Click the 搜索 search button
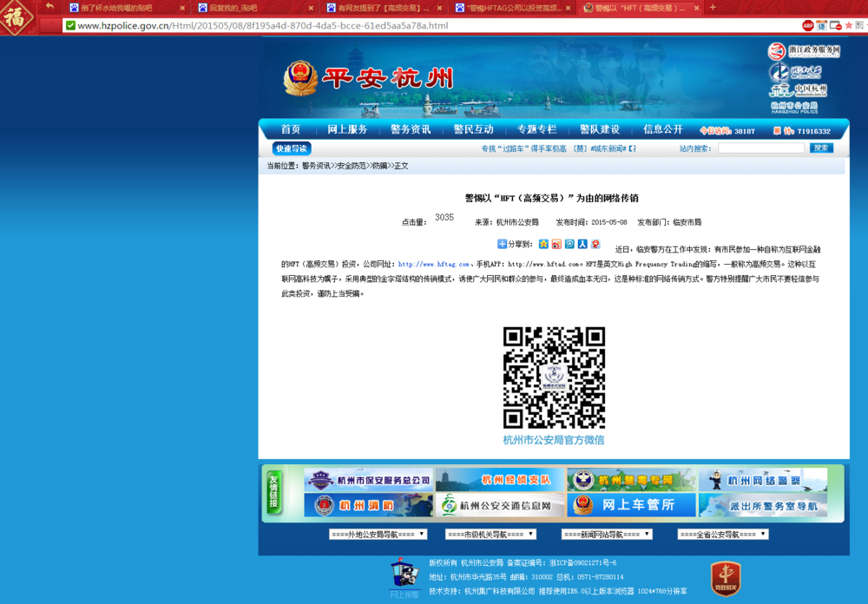The height and width of the screenshot is (604, 868). (820, 148)
